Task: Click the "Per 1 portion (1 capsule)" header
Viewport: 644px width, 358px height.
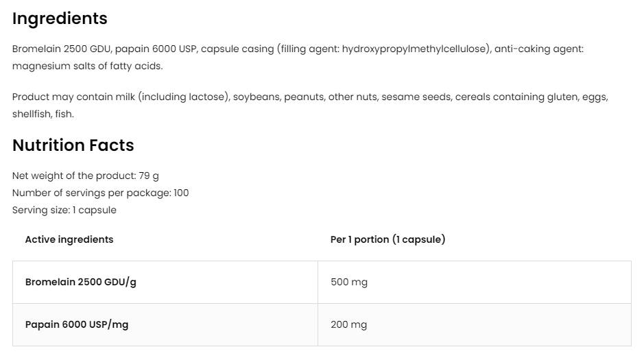Action: point(387,239)
